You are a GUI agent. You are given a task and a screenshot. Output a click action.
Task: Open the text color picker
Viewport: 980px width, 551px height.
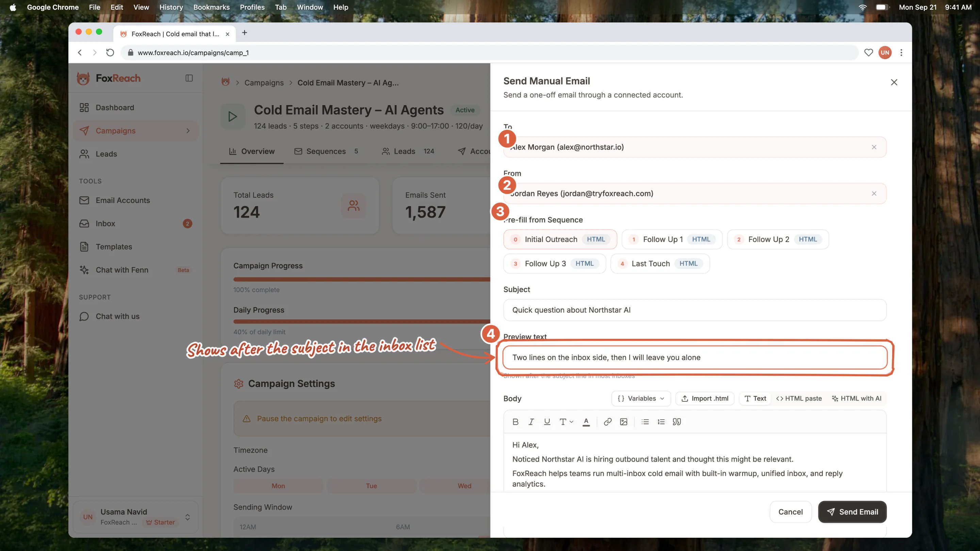point(586,422)
